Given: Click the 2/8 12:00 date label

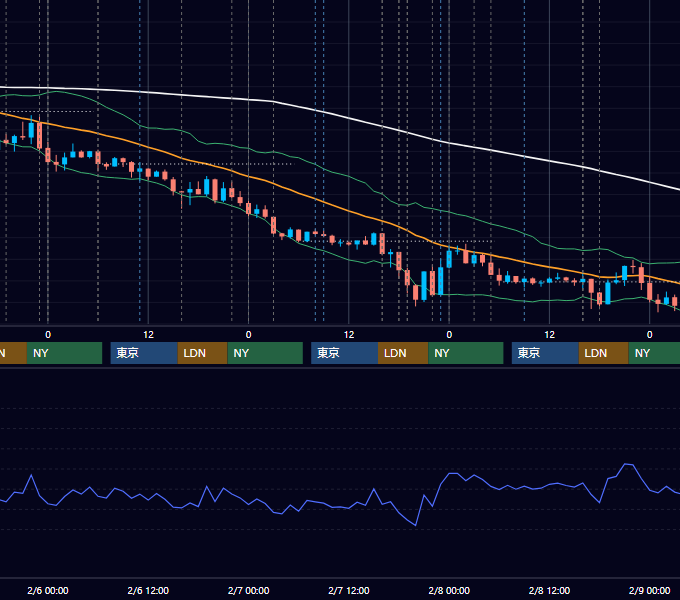Looking at the screenshot, I should click(x=549, y=590).
